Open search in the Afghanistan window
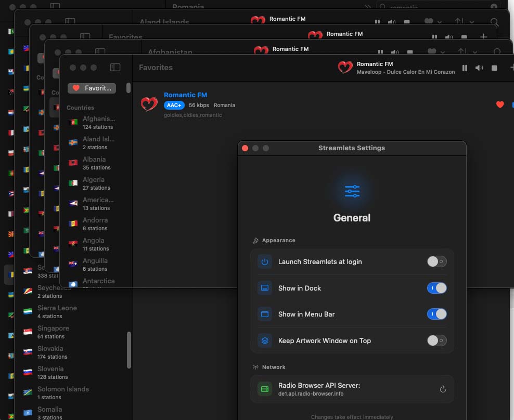 pyautogui.click(x=497, y=52)
